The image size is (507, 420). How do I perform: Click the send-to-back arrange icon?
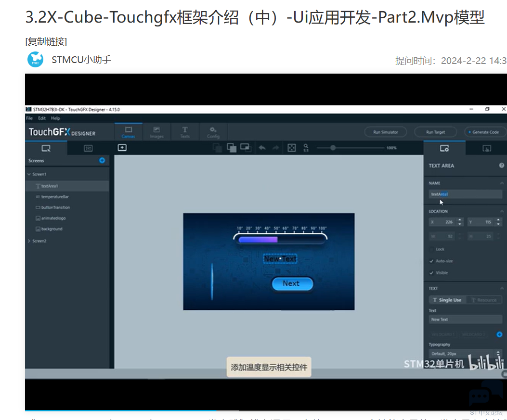pyautogui.click(x=217, y=148)
